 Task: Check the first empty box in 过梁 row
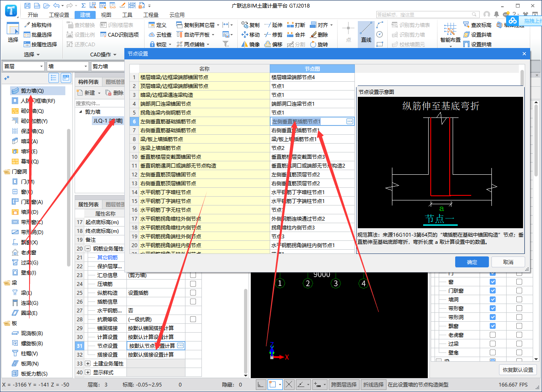click(493, 344)
